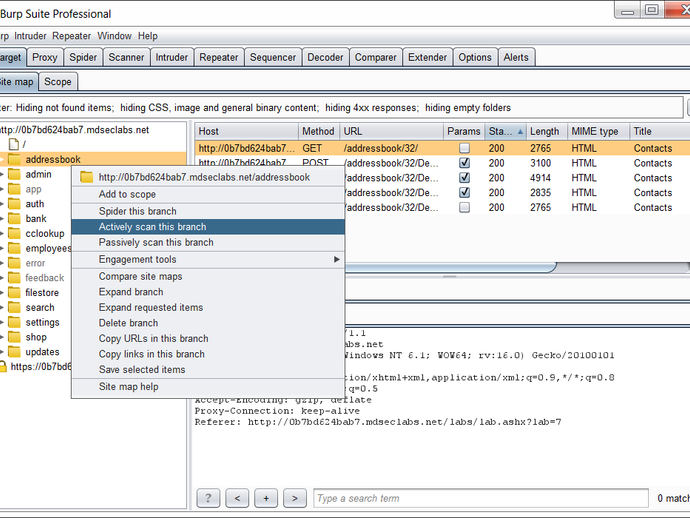Open the Intruder menu in menu bar

(x=30, y=36)
